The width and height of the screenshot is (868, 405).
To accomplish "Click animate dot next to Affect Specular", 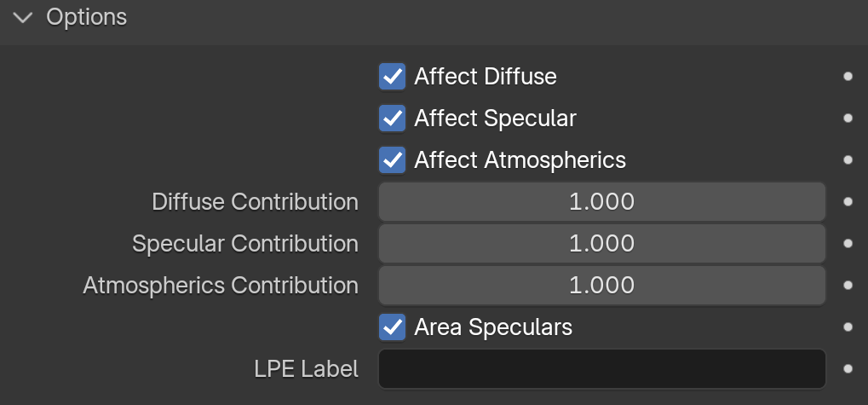I will click(848, 119).
